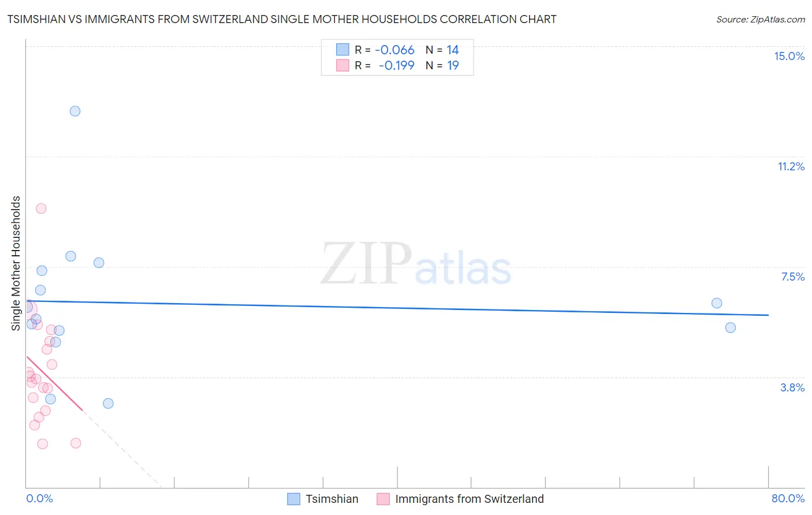Click the chart title text
Image resolution: width=812 pixels, height=515 pixels.
click(282, 19)
